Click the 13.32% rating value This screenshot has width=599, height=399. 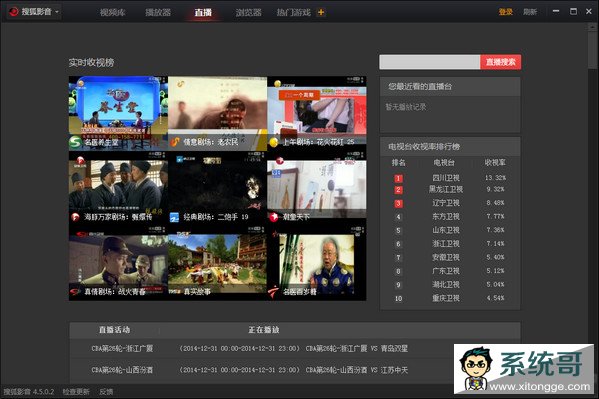pos(495,178)
